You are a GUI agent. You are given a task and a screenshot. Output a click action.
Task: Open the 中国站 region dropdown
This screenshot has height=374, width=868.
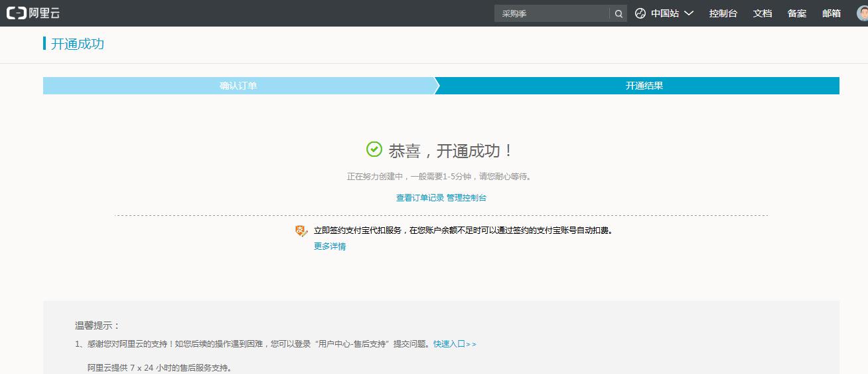[664, 13]
